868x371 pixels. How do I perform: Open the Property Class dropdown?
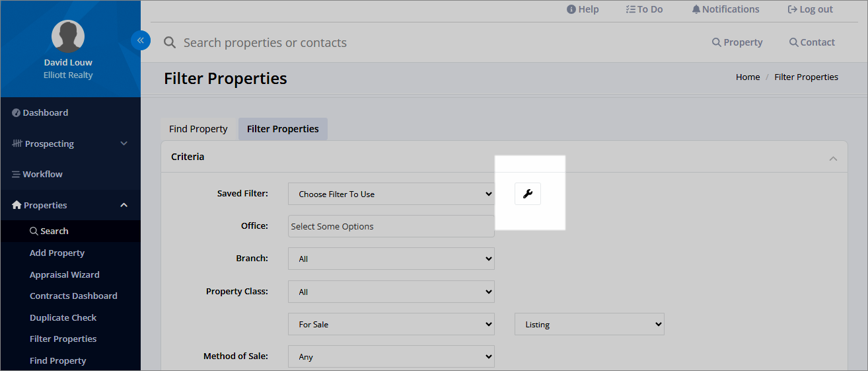tap(391, 292)
